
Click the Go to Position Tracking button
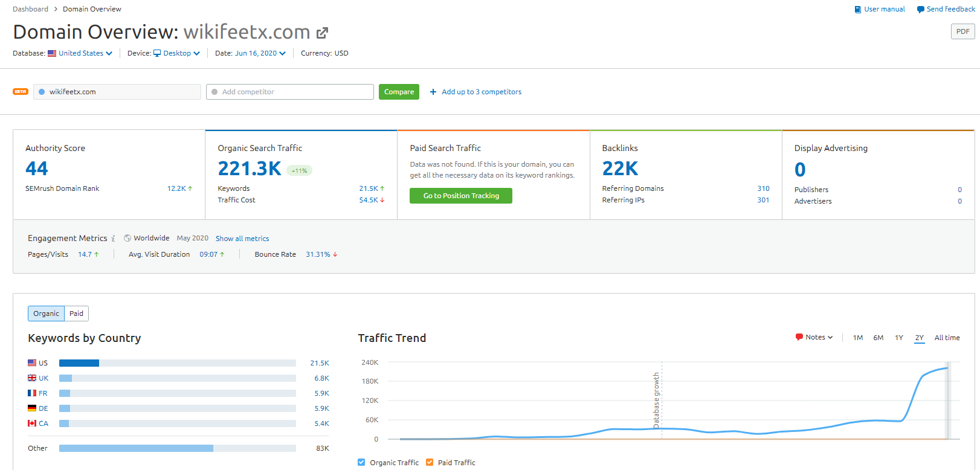pos(461,196)
